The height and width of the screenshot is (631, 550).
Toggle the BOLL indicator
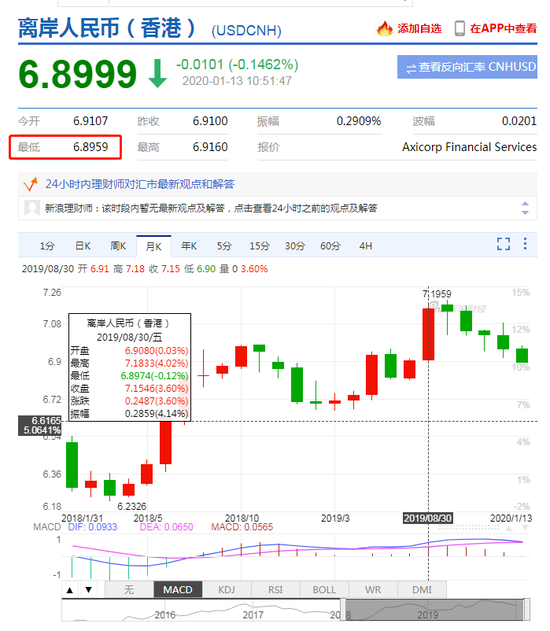point(324,590)
